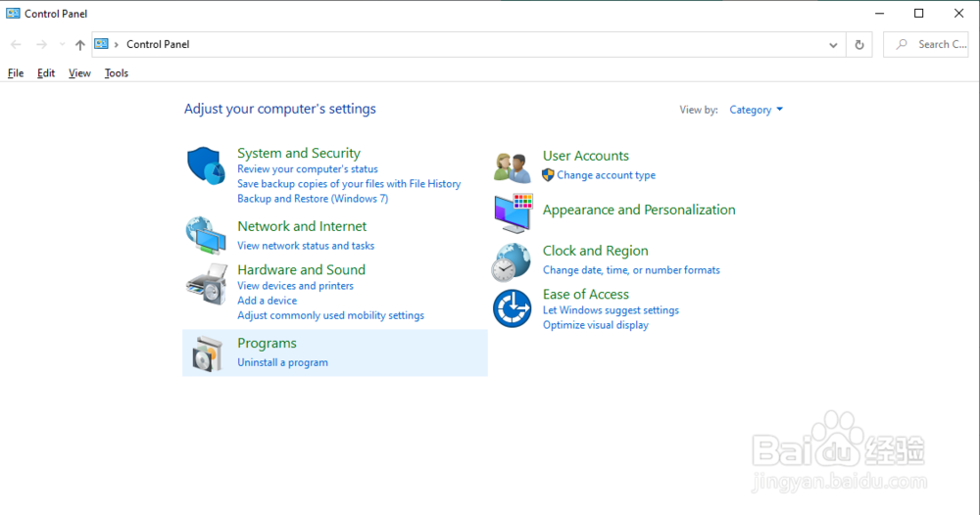980x515 pixels.
Task: Click the Uninstall a program link
Action: pyautogui.click(x=282, y=362)
